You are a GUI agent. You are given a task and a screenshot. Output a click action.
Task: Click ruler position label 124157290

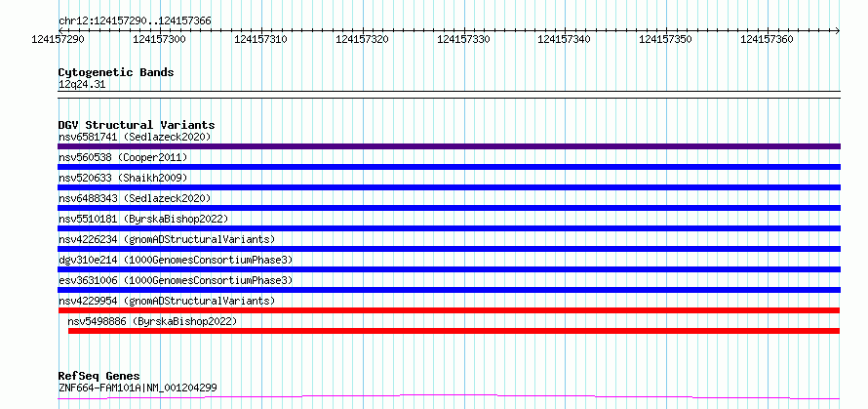point(59,39)
